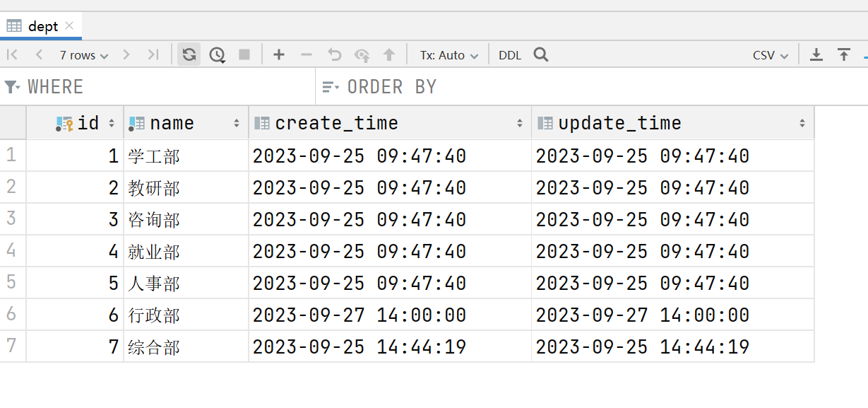Image resolution: width=868 pixels, height=408 pixels.
Task: Click the search magnifier icon in toolbar
Action: 541,55
